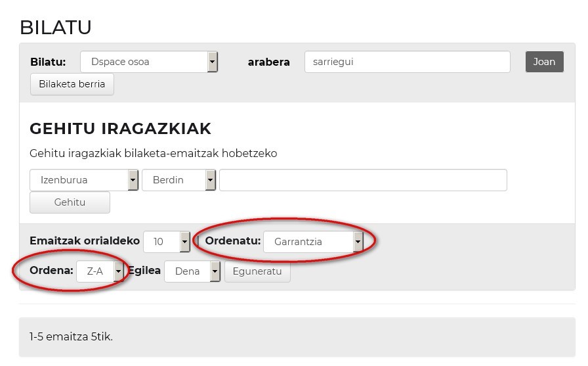The height and width of the screenshot is (366, 588).
Task: Open the Berdin operator dropdown
Action: pos(179,180)
